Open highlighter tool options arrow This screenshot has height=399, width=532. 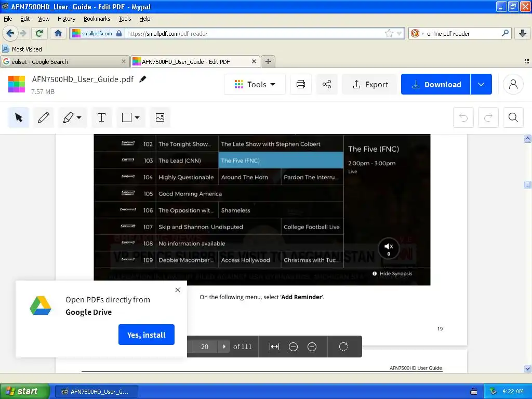[79, 118]
